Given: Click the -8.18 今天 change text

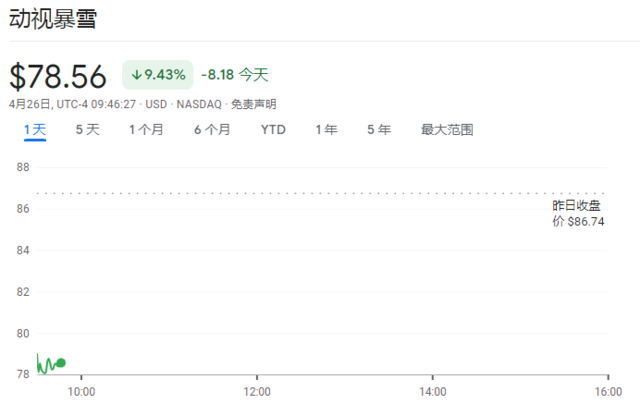Looking at the screenshot, I should pyautogui.click(x=235, y=75).
